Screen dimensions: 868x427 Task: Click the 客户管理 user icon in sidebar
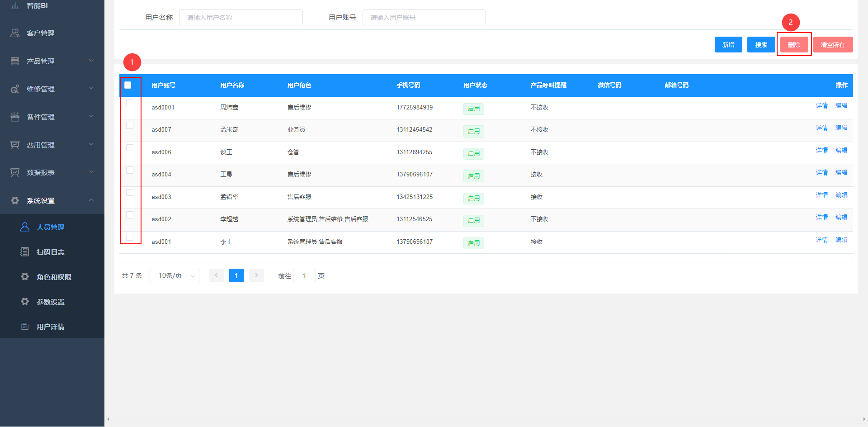pos(15,33)
